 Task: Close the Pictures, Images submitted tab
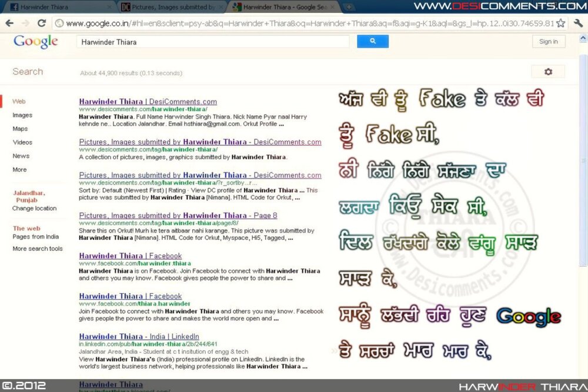tap(221, 7)
